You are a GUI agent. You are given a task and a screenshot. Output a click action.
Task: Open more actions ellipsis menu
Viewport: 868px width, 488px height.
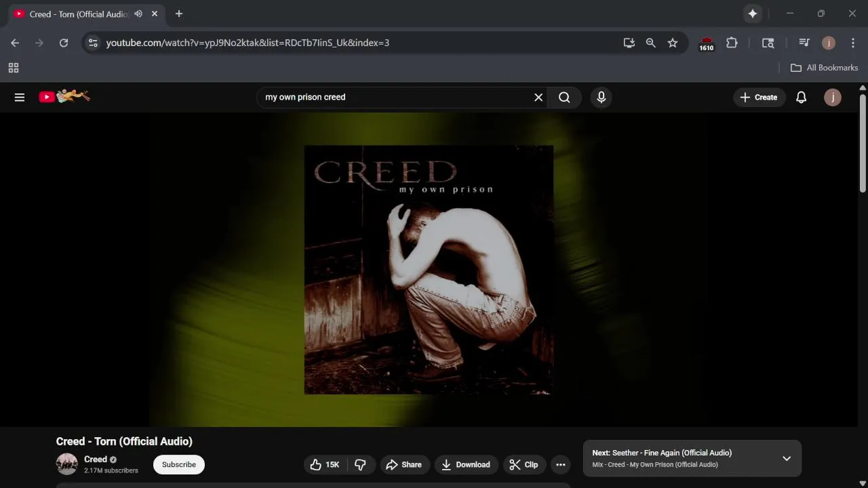pyautogui.click(x=561, y=464)
